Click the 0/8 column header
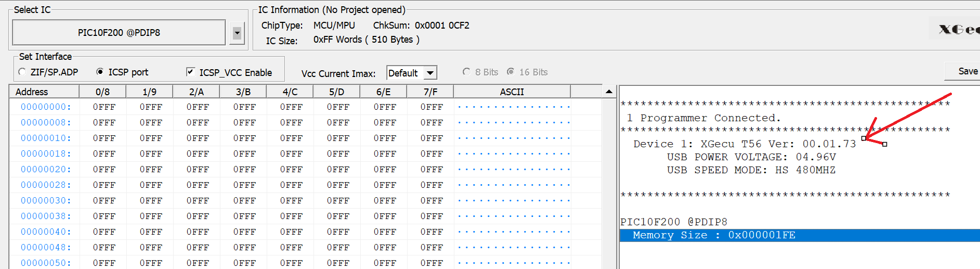The image size is (980, 269). 102,92
